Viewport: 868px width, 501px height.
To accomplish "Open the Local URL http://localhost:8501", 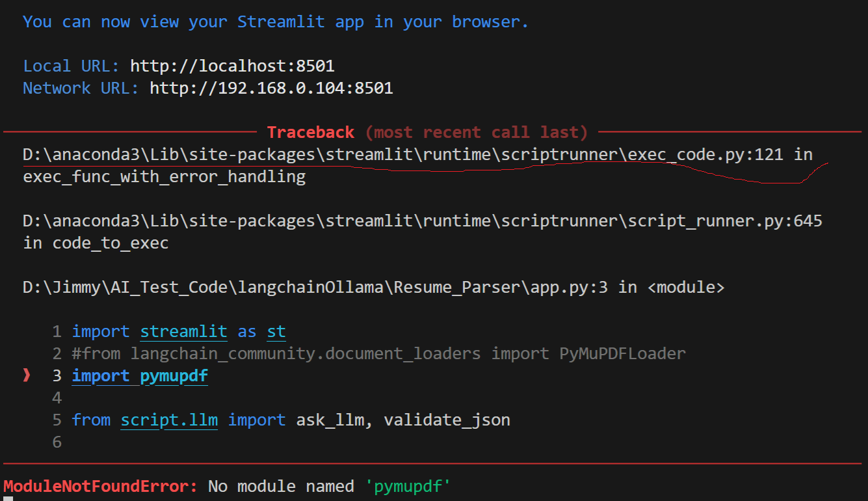I will coord(231,65).
